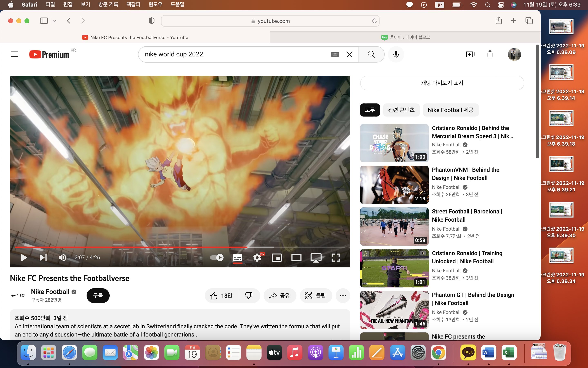Viewport: 588px width, 368px height.
Task: Go back in Safari history
Action: [69, 21]
